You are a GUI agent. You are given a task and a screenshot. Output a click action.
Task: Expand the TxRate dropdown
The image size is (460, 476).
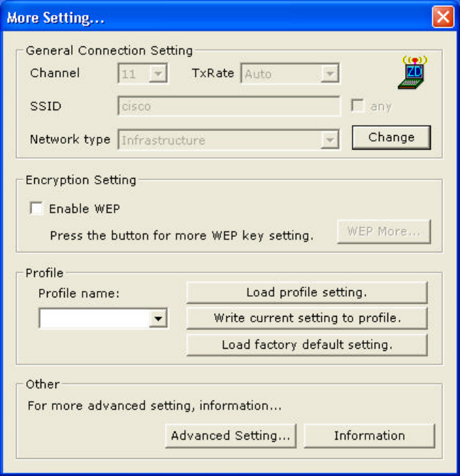[329, 73]
